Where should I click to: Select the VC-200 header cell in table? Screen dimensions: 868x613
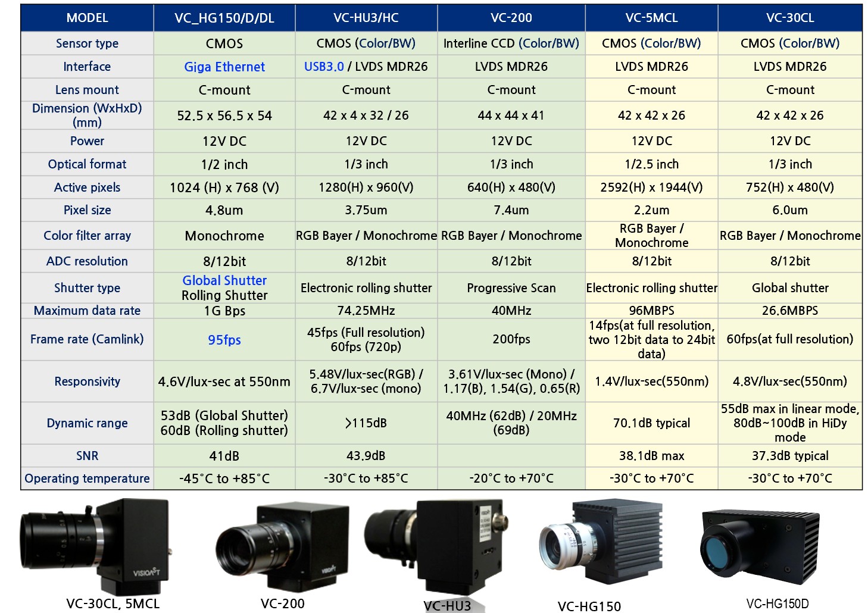511,18
